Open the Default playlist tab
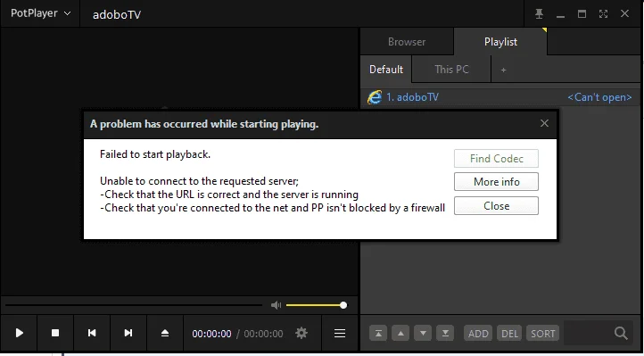 [x=385, y=70]
